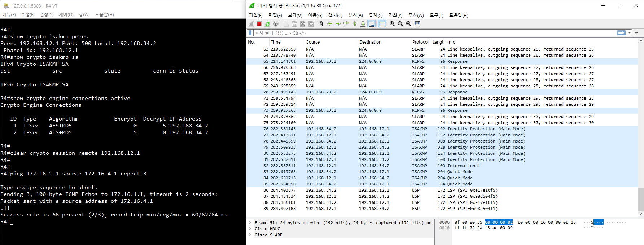Click the close capture file icon

pyautogui.click(x=303, y=24)
